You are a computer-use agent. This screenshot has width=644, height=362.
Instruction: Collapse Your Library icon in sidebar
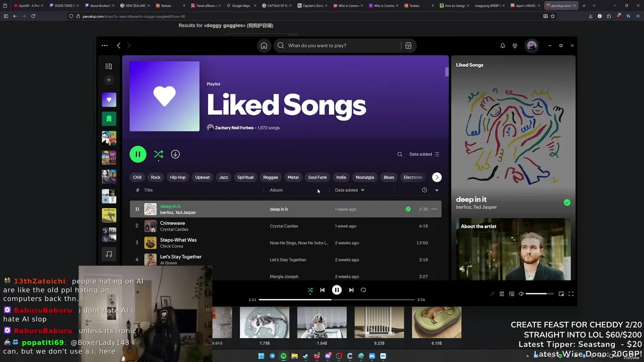pyautogui.click(x=109, y=66)
